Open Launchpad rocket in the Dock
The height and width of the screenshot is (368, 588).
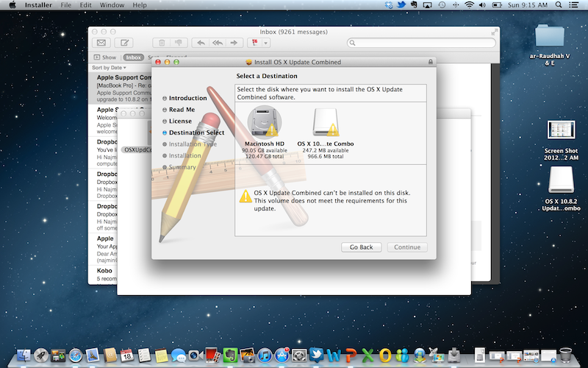point(41,355)
